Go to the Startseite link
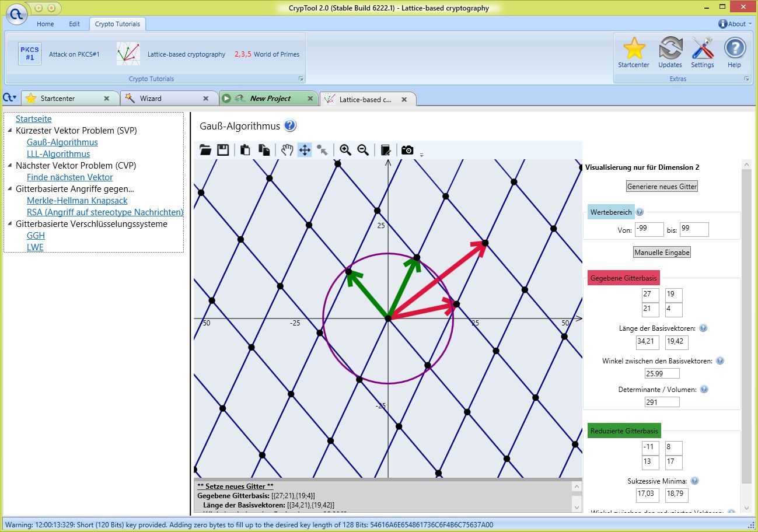The width and height of the screenshot is (758, 532). tap(34, 119)
